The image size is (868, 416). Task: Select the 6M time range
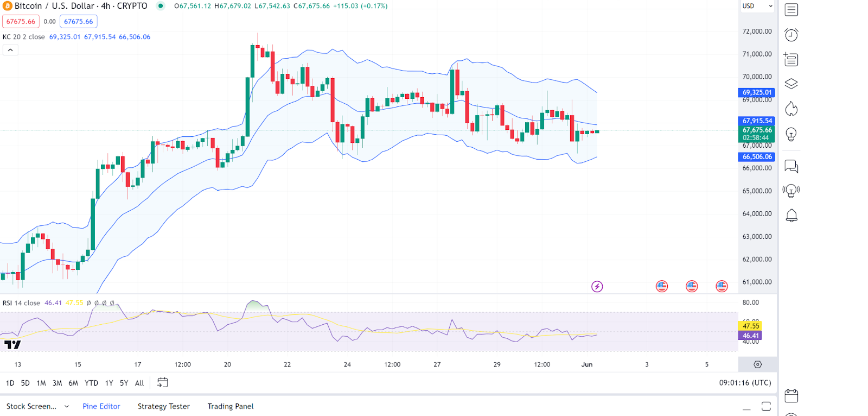pyautogui.click(x=73, y=383)
